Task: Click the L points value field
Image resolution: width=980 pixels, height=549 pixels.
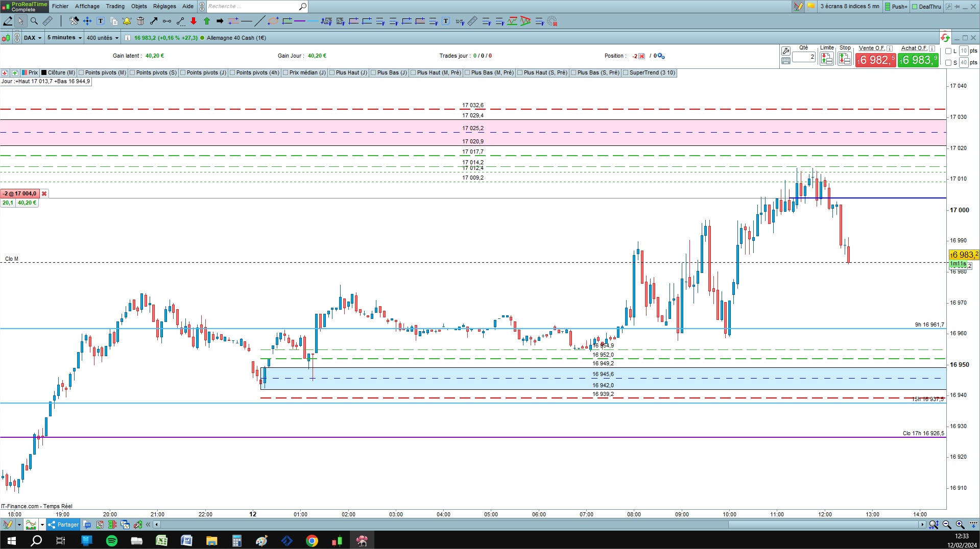Action: (964, 51)
